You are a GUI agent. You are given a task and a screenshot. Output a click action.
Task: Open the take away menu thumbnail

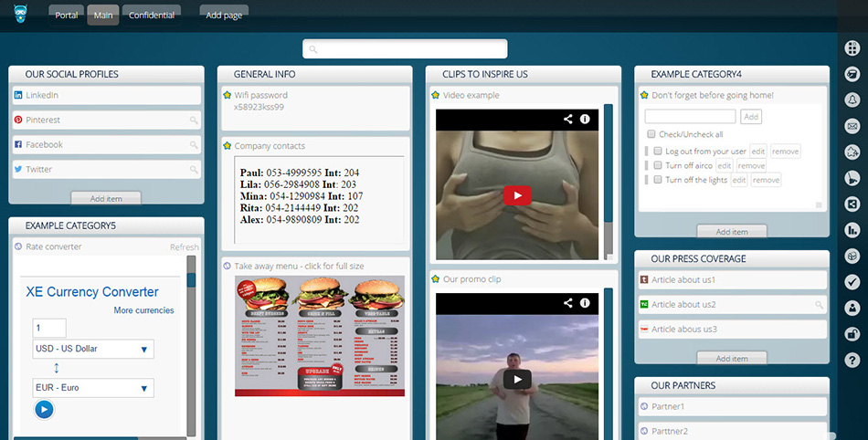tap(319, 336)
